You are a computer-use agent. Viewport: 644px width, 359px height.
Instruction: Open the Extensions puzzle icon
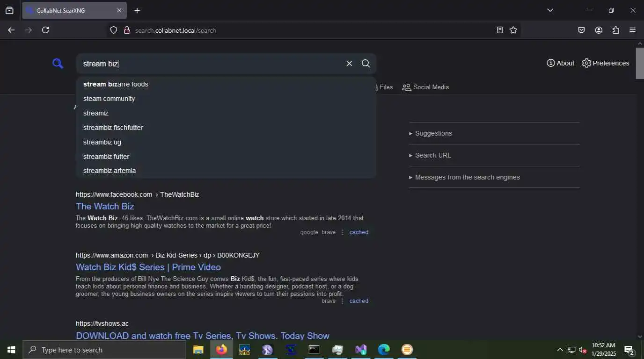(x=616, y=30)
